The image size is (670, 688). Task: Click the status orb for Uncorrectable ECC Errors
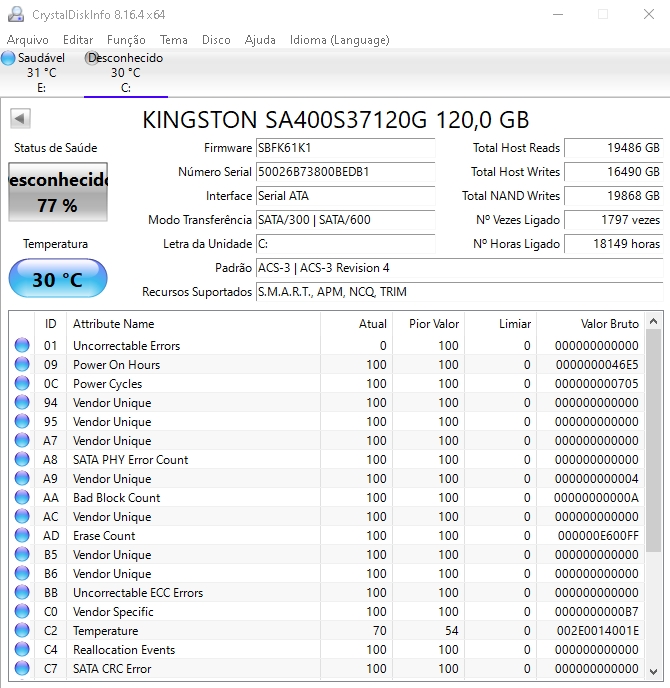coord(22,592)
